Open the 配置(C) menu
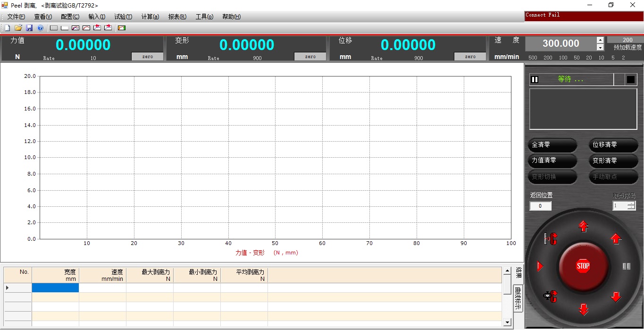The image size is (644, 330). [x=70, y=17]
